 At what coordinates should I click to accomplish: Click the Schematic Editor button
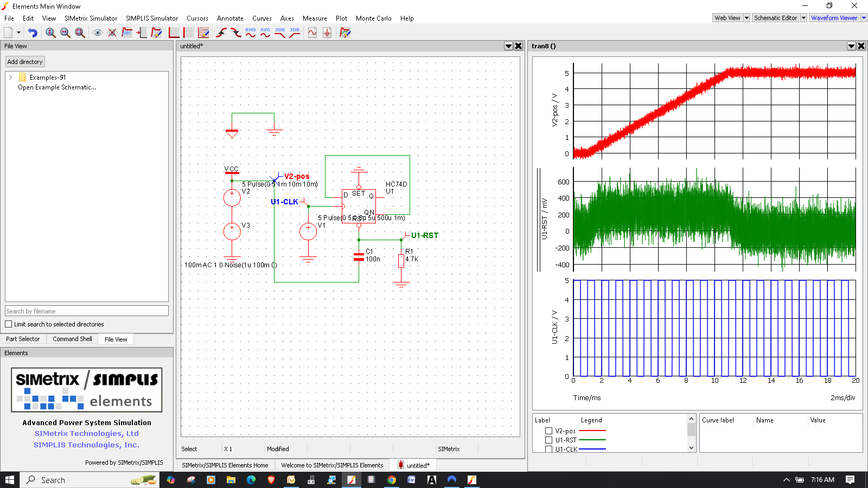[776, 18]
